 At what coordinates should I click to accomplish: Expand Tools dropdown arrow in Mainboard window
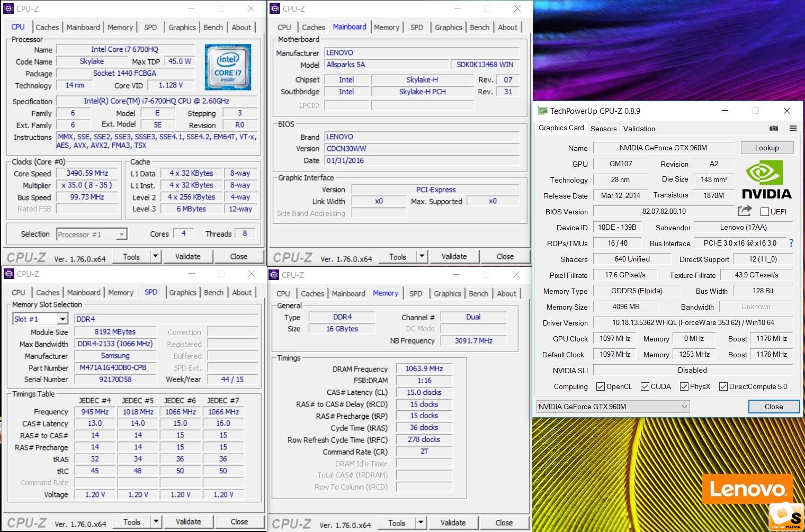tap(422, 256)
